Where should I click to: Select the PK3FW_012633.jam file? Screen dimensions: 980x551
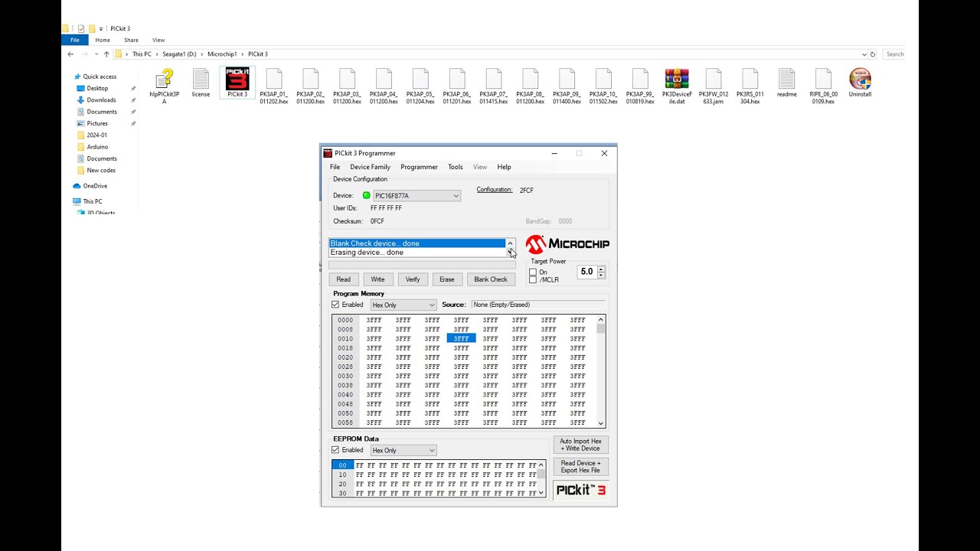714,86
